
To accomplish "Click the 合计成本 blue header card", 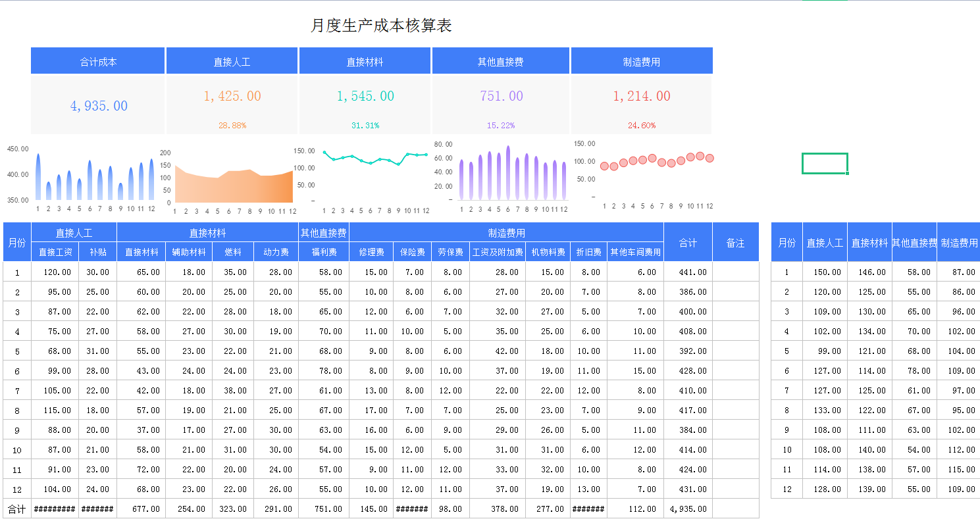I will coord(97,60).
